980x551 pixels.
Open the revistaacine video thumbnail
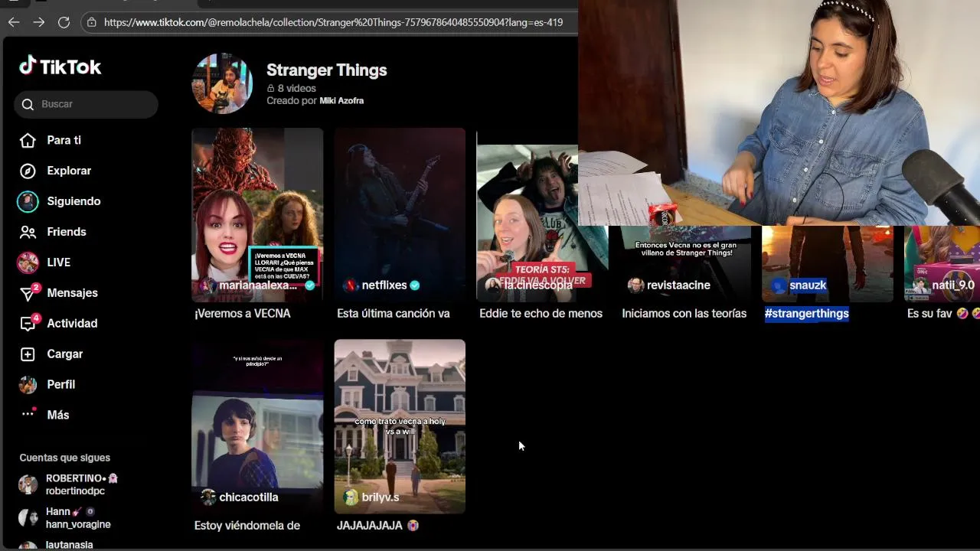685,264
